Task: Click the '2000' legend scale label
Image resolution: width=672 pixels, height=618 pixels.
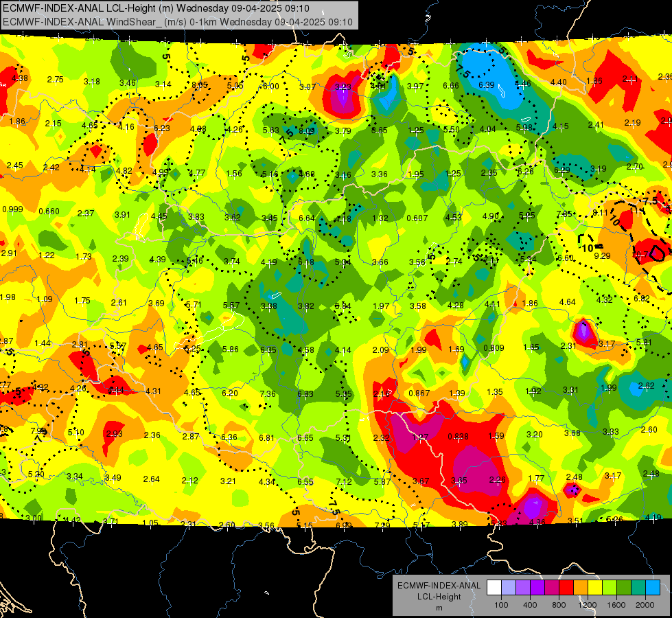Action: tap(645, 605)
